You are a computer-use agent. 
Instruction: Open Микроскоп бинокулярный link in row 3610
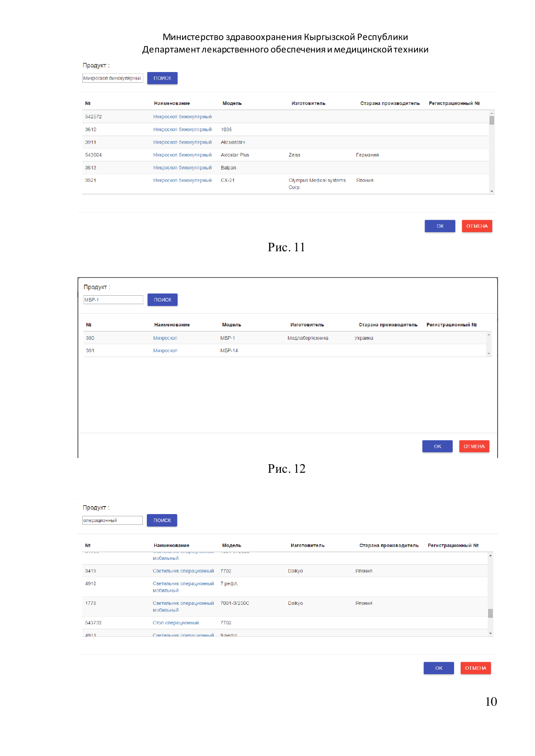182,129
